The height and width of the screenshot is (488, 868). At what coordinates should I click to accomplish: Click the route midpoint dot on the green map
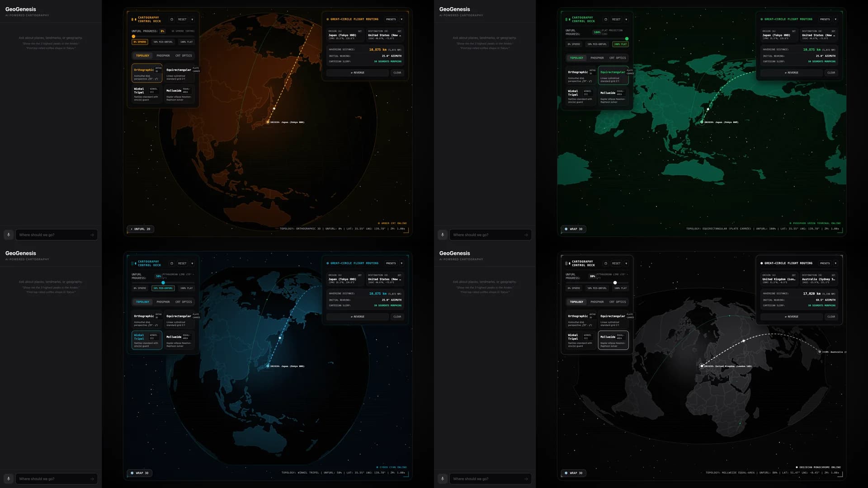(708, 109)
